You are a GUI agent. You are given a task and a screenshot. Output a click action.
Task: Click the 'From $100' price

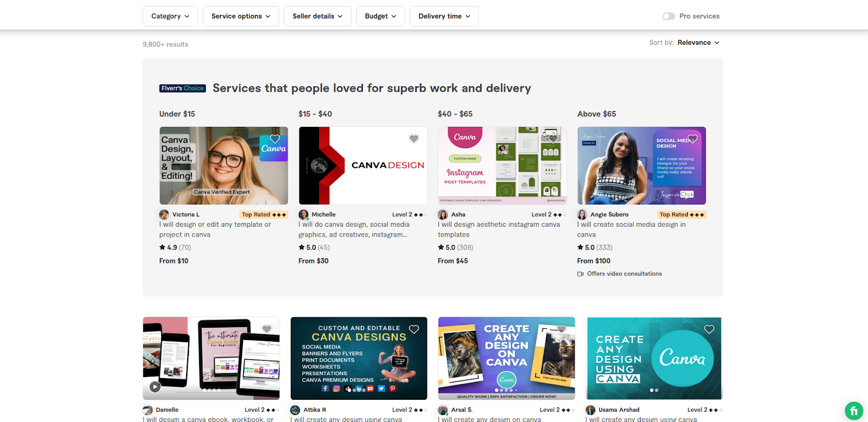[594, 261]
